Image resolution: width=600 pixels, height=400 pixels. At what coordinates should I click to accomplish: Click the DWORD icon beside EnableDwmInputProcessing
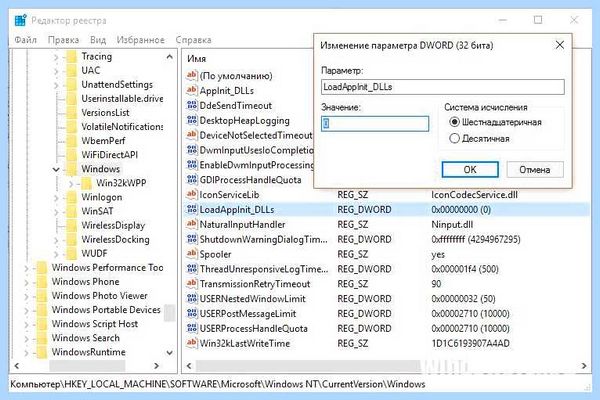coord(191,165)
